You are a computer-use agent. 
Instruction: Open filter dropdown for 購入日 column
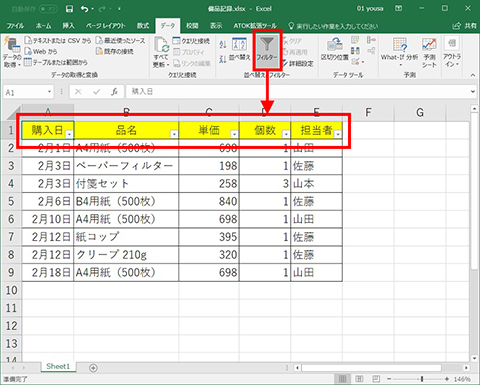[69, 134]
